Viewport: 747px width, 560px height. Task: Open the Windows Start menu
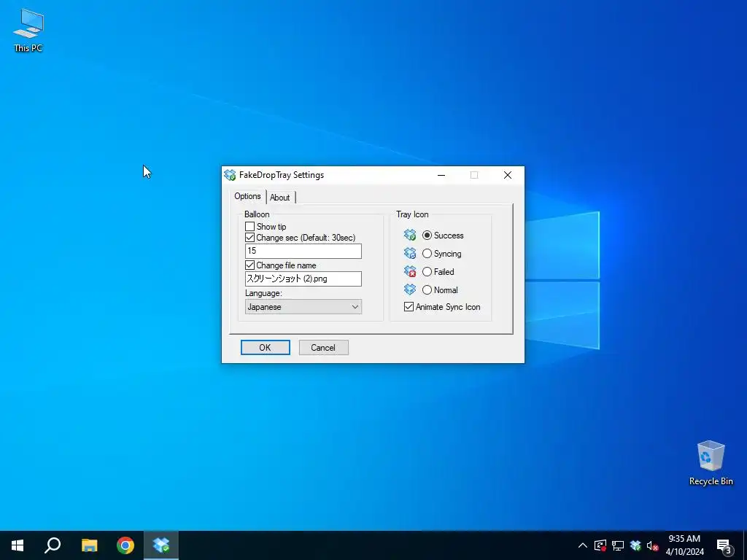point(18,545)
